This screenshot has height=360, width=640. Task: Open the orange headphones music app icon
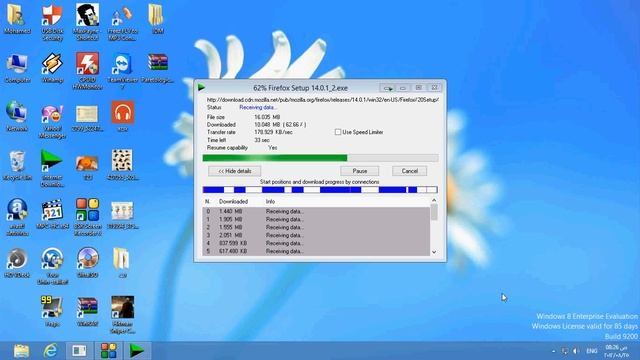tap(122, 116)
